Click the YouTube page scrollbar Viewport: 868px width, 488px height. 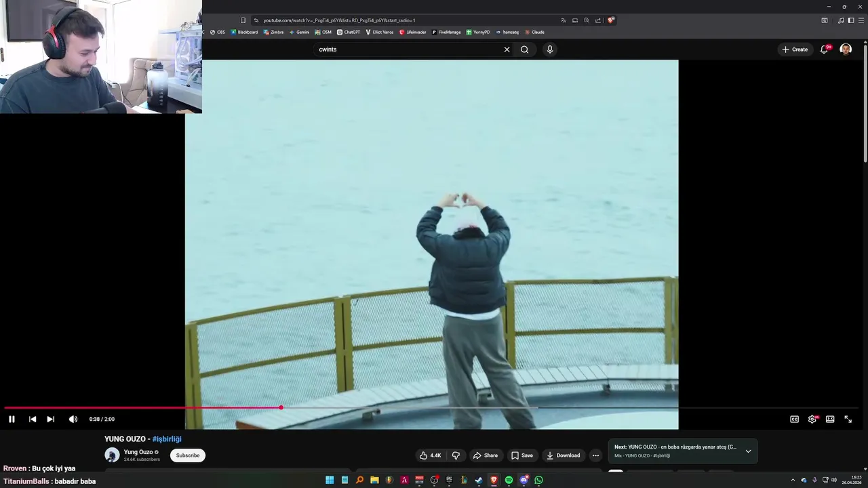point(865,105)
